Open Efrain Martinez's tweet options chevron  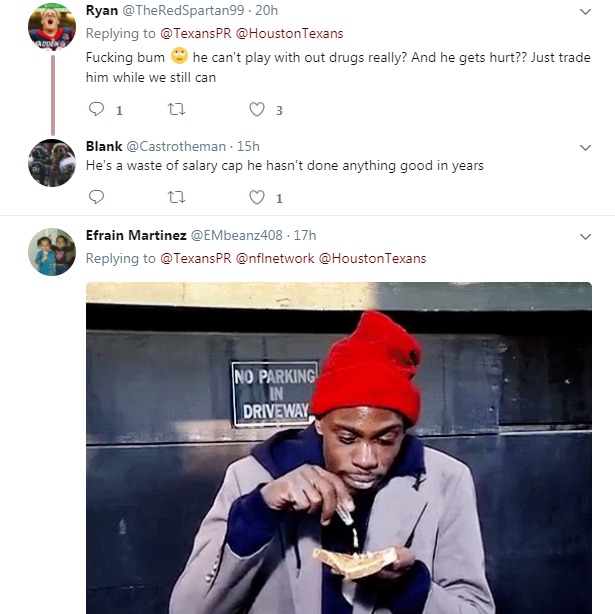586,236
